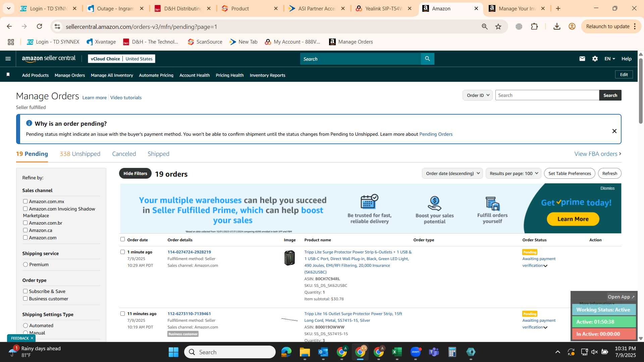The width and height of the screenshot is (644, 362).
Task: Click the Hide Filters button
Action: coord(135,173)
